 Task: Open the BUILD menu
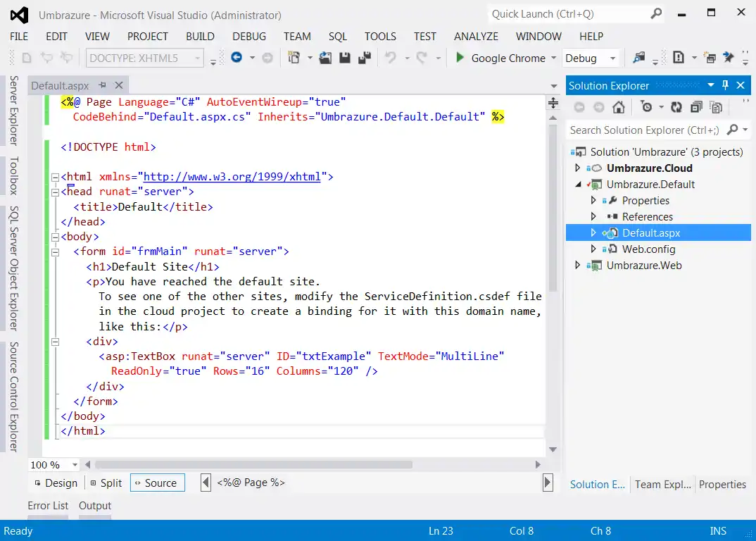200,37
